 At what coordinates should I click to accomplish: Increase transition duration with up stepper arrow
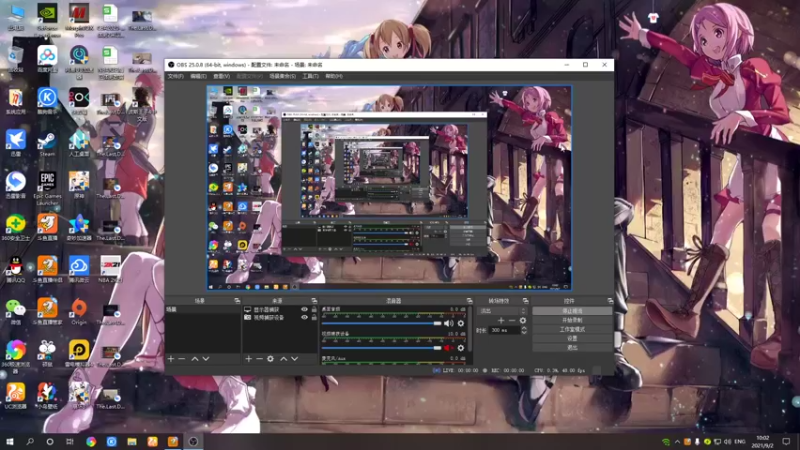[524, 329]
